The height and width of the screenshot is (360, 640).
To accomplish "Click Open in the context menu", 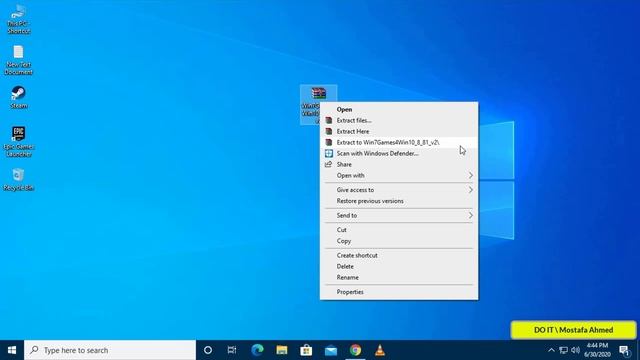I will pos(399,109).
